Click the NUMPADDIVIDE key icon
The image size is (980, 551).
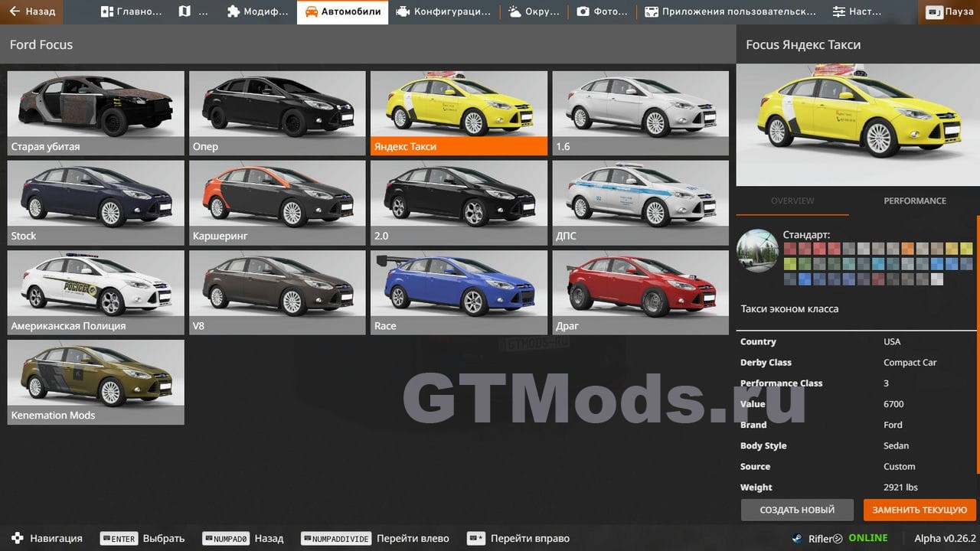coord(336,538)
